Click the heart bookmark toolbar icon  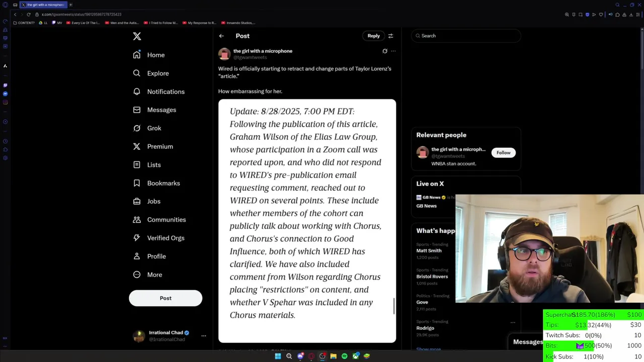(x=601, y=15)
